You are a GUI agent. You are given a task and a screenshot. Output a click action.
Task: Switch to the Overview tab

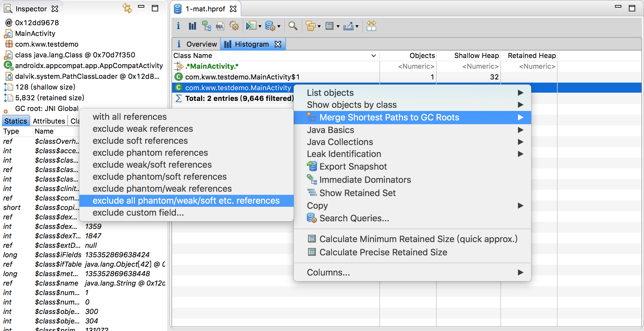click(197, 44)
